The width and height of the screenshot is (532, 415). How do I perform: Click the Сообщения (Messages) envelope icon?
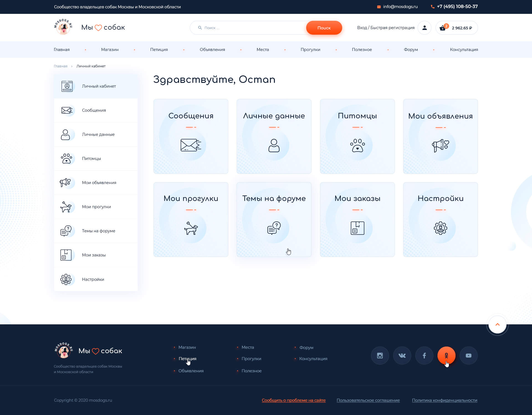pos(66,110)
